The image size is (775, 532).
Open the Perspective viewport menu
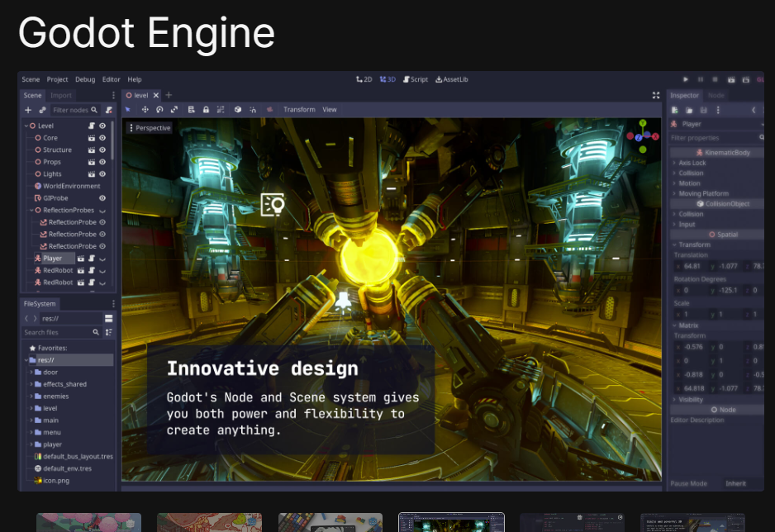click(150, 128)
